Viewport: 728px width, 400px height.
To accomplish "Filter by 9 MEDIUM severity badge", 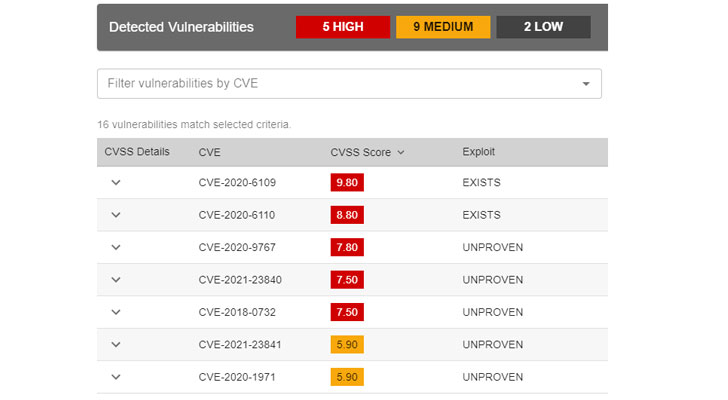I will [x=441, y=27].
